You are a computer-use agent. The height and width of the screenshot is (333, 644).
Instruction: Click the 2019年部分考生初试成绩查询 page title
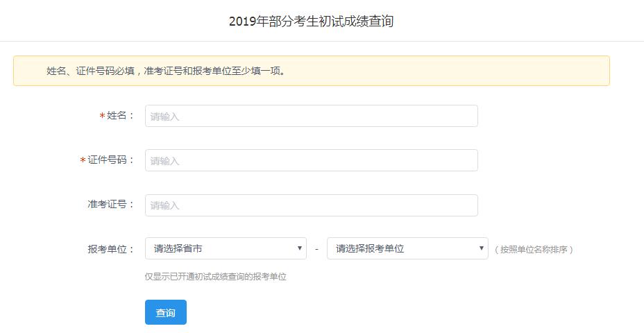tap(311, 22)
